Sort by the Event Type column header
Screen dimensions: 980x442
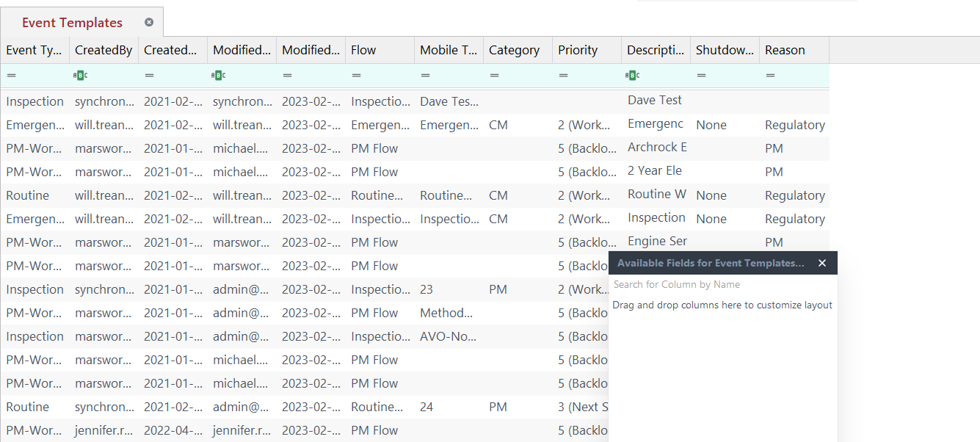click(x=35, y=50)
